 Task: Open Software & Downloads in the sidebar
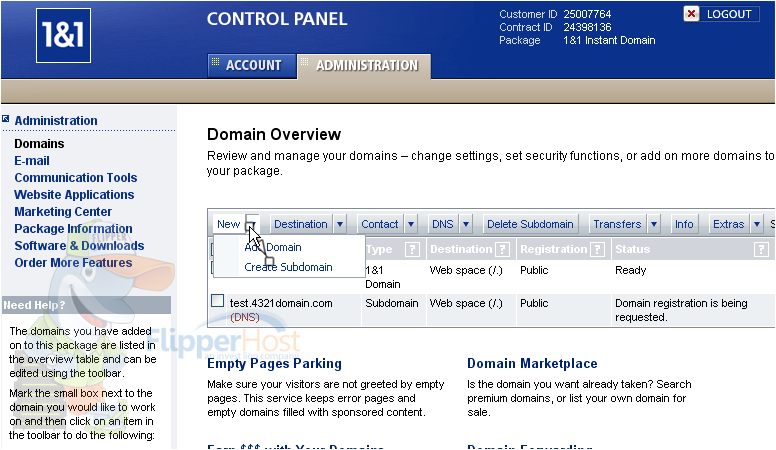79,246
